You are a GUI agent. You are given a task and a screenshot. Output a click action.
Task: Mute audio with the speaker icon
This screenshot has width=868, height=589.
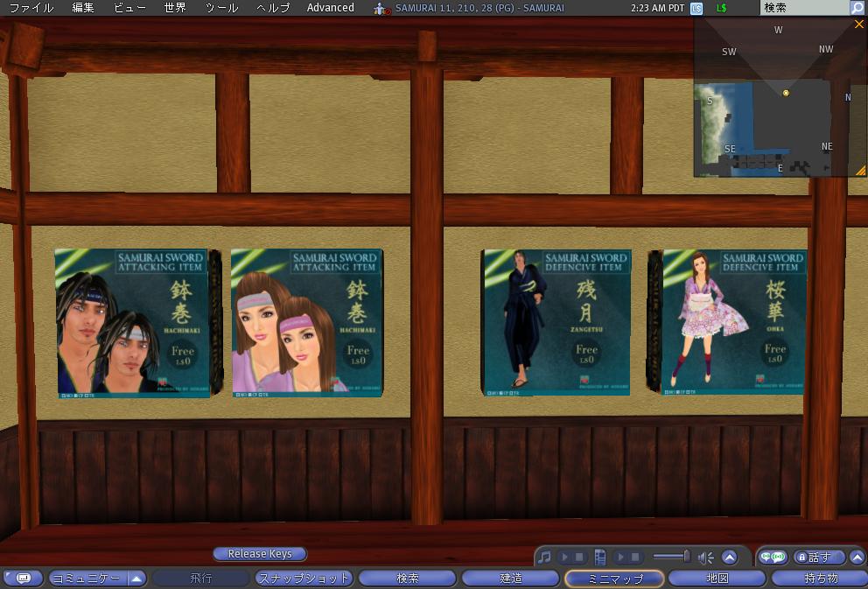click(705, 557)
